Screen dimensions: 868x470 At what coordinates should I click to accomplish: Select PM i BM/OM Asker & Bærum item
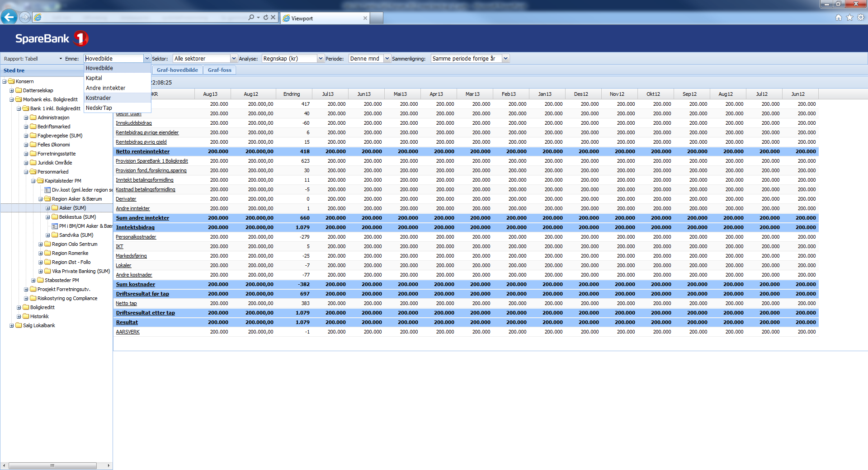83,226
